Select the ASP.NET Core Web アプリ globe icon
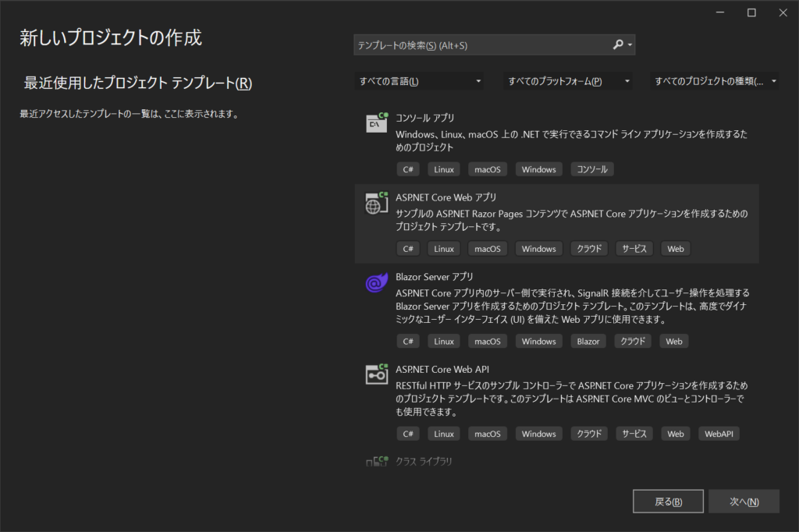Image resolution: width=799 pixels, height=532 pixels. click(x=376, y=203)
